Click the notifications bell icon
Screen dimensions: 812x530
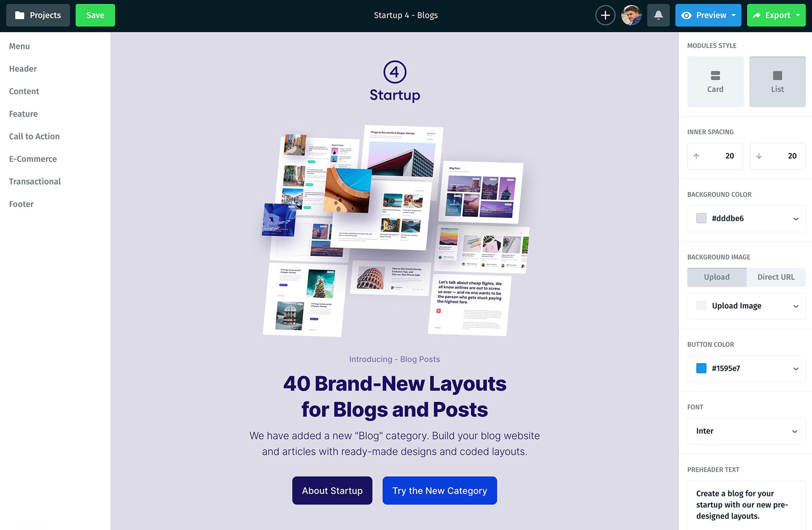tap(659, 15)
